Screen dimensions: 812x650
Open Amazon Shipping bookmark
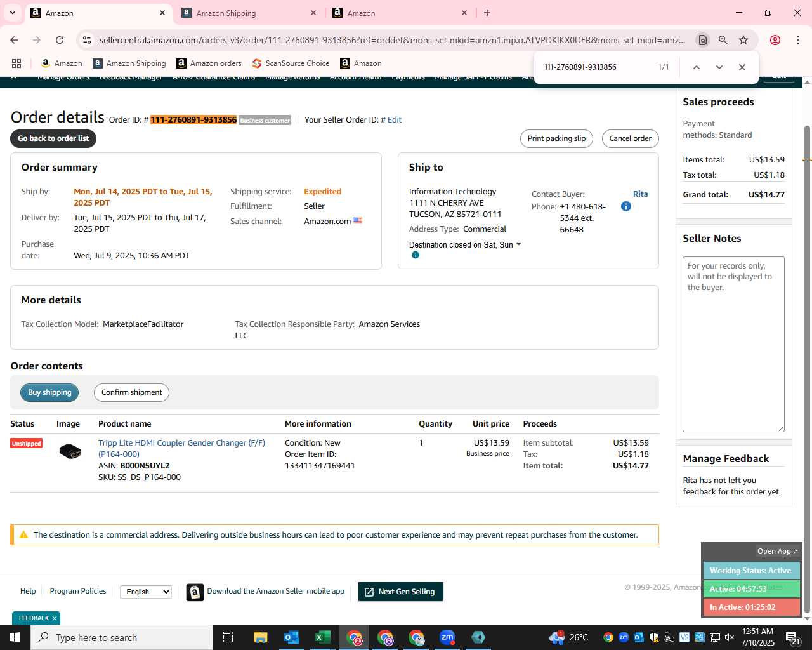tap(129, 63)
